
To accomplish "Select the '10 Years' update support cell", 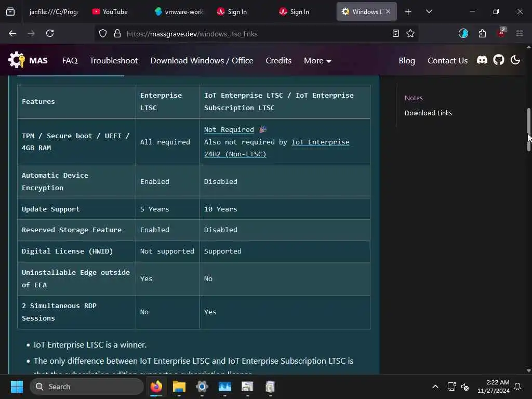I will click(285, 209).
